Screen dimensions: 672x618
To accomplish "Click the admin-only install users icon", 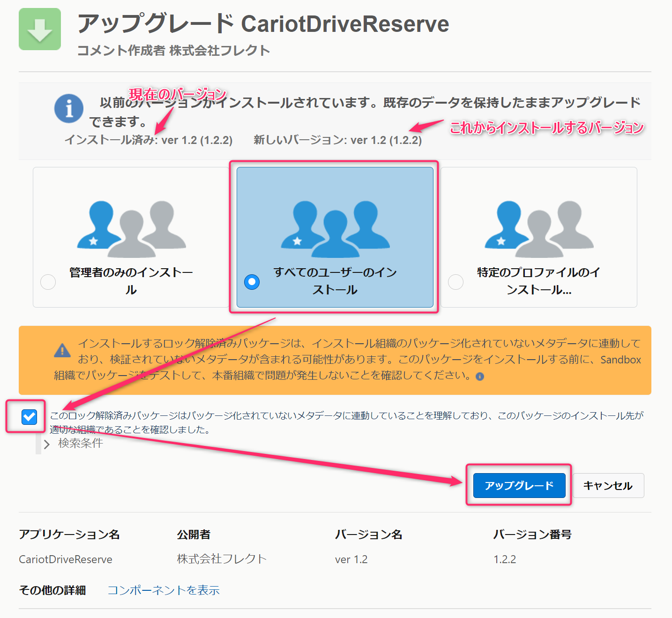I will [132, 229].
